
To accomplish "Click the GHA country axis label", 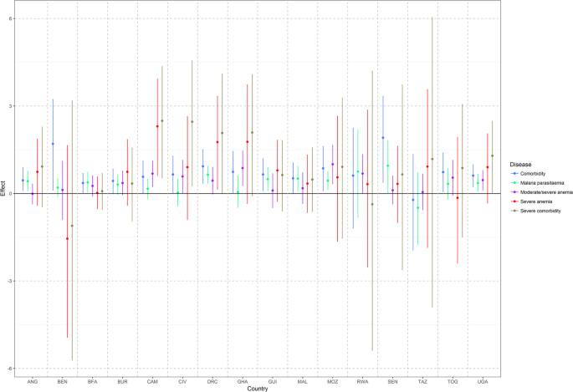I will click(x=243, y=382).
